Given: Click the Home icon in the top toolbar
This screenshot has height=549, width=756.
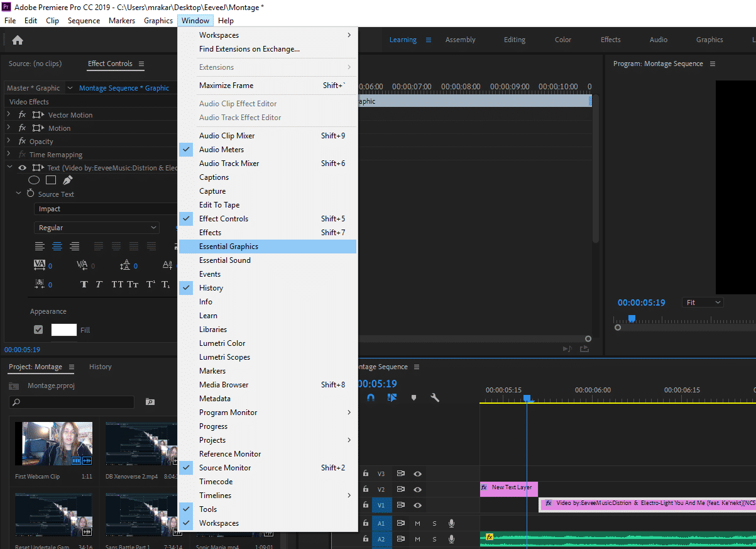Looking at the screenshot, I should pos(17,39).
